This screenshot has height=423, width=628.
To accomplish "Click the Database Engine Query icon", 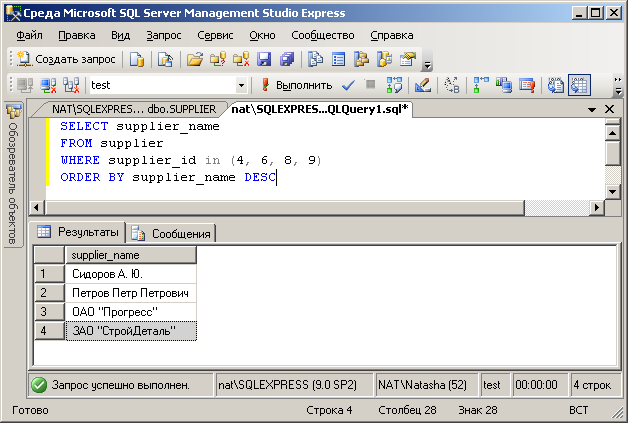I will coord(137,59).
